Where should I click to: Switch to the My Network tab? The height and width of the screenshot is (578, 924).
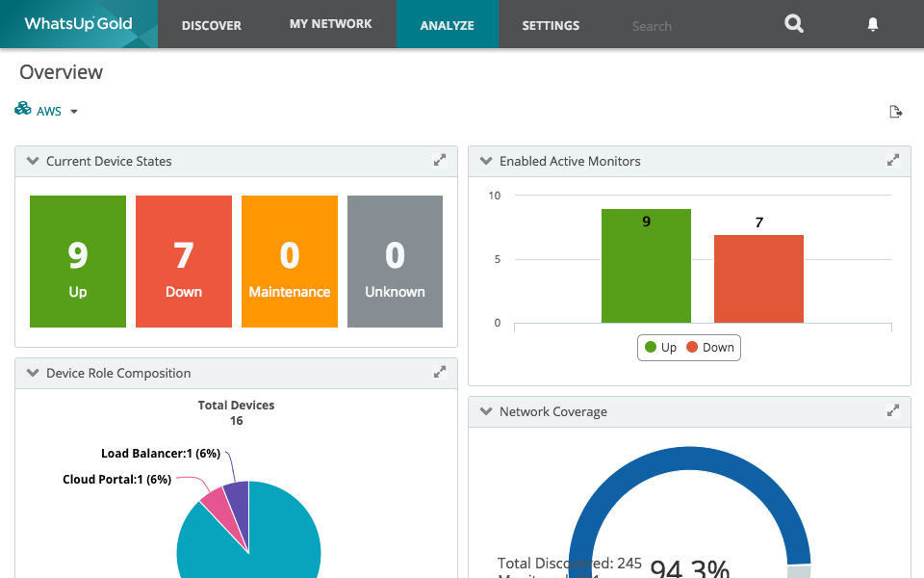pos(330,24)
